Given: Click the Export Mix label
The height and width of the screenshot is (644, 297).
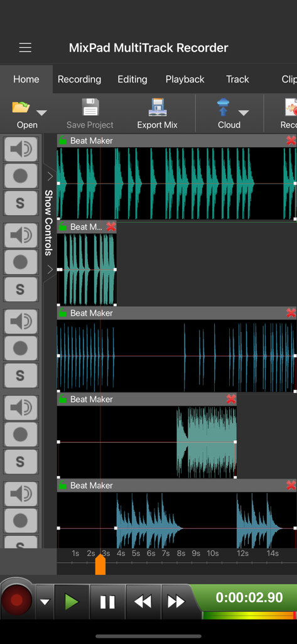Looking at the screenshot, I should click(x=158, y=125).
